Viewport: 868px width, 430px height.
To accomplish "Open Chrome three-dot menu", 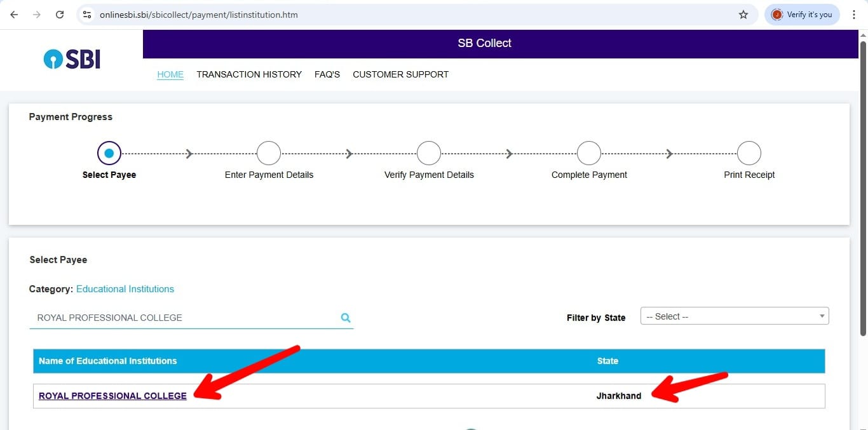I will click(854, 15).
